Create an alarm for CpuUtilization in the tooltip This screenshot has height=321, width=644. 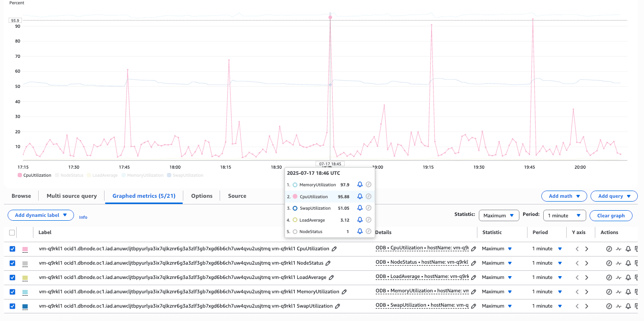359,196
